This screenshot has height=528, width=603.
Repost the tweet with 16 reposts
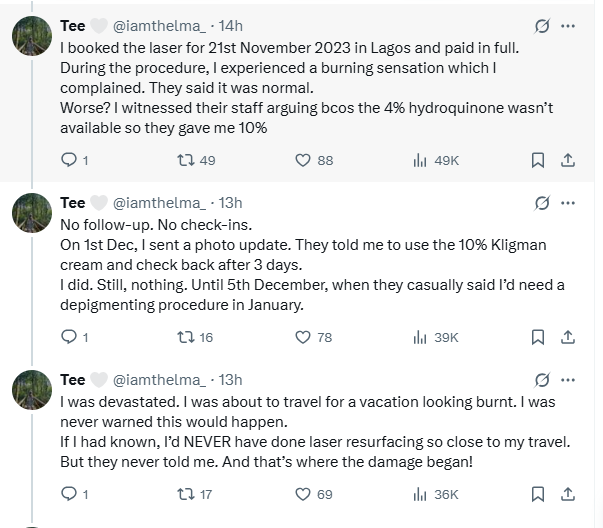[x=185, y=338]
